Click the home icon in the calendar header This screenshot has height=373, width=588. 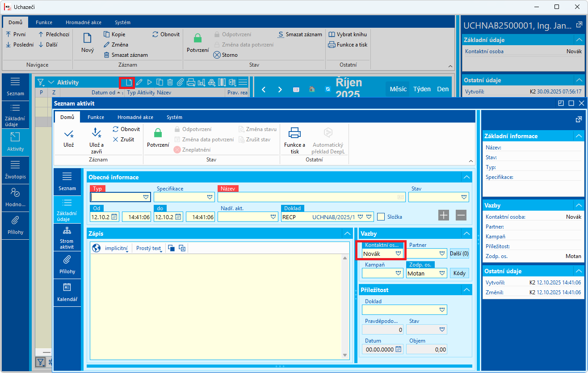[x=312, y=89]
